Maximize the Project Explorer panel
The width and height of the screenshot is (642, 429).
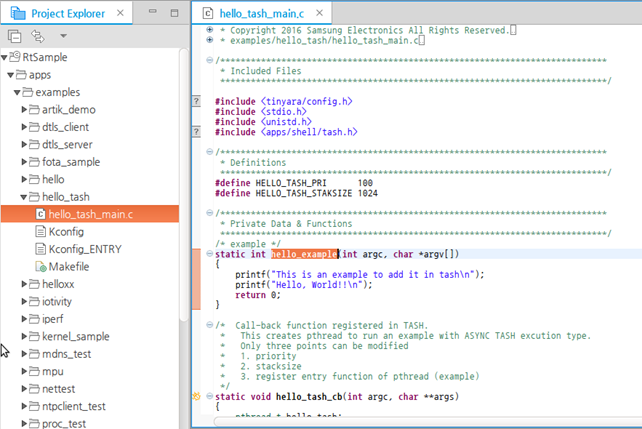[x=172, y=14]
